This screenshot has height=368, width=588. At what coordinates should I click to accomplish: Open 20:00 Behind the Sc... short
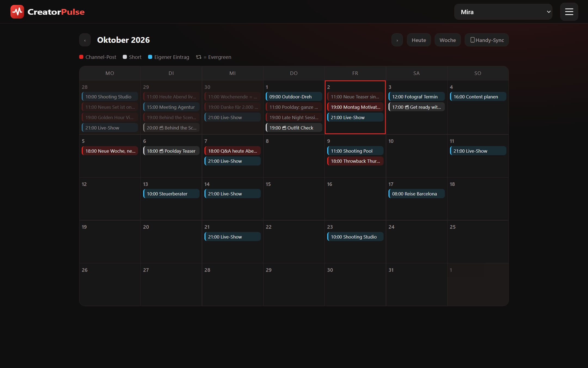click(x=171, y=128)
